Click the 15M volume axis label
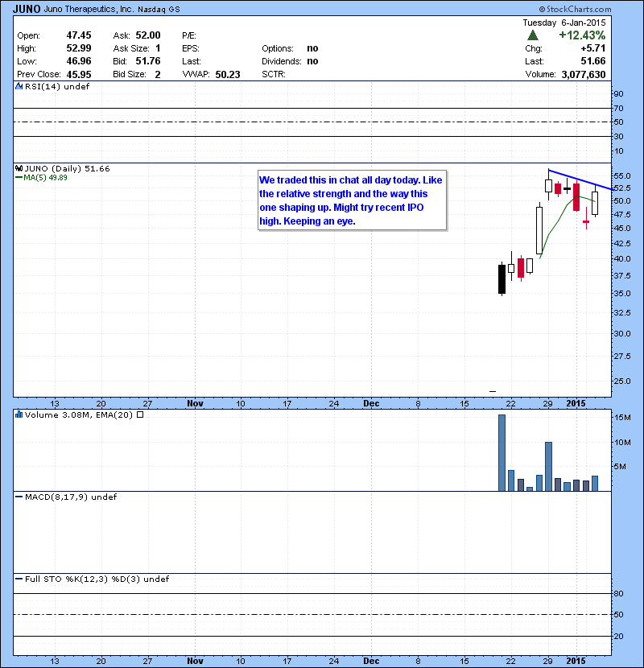 tap(622, 418)
